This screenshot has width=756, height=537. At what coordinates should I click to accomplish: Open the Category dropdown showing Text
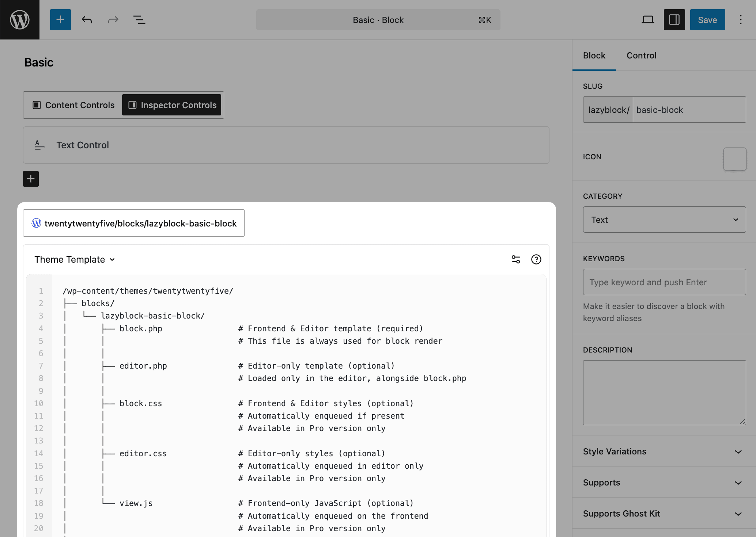pyautogui.click(x=664, y=220)
